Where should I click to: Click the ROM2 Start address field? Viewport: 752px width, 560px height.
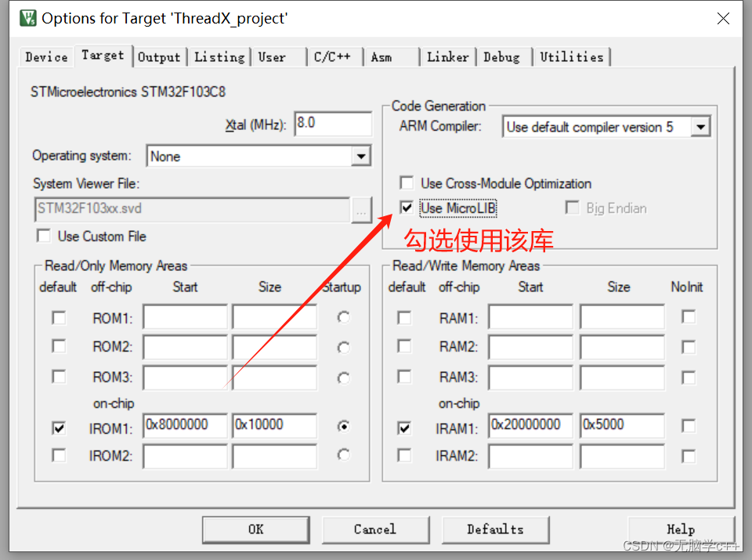tap(185, 347)
